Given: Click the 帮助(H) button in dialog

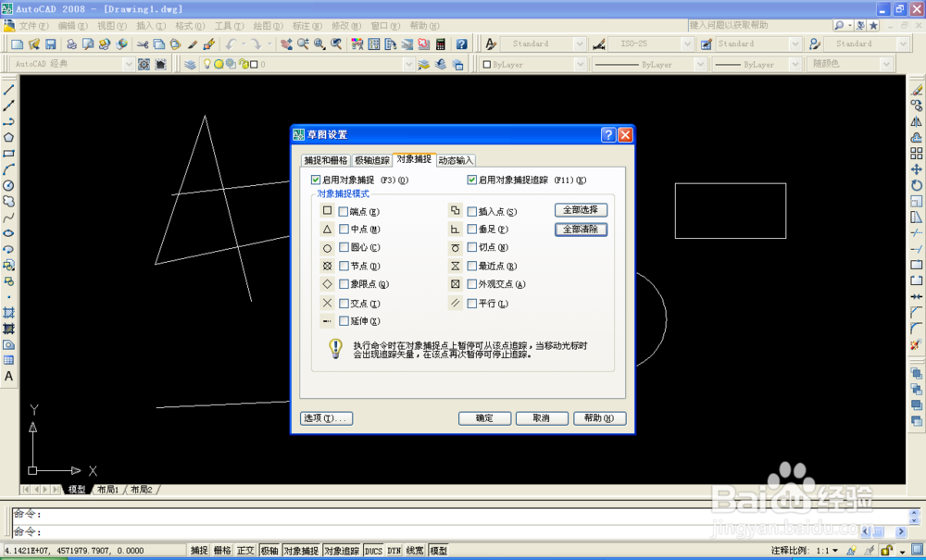Looking at the screenshot, I should coord(599,418).
